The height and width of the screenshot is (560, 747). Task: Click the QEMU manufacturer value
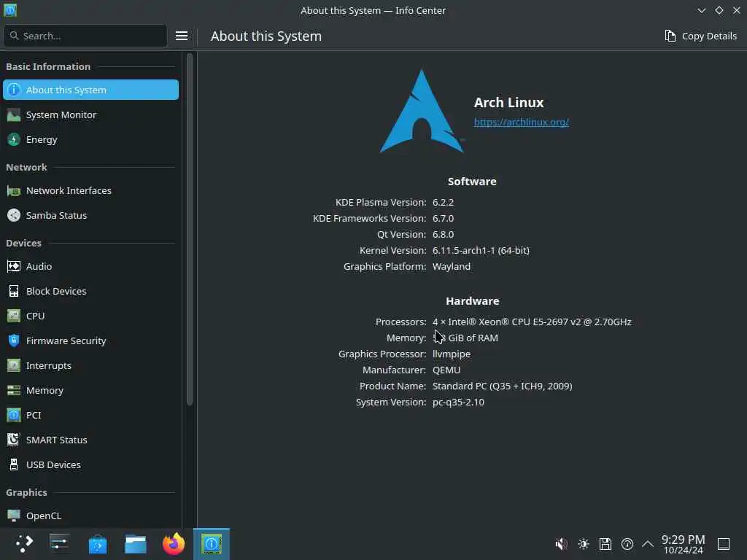coord(446,370)
